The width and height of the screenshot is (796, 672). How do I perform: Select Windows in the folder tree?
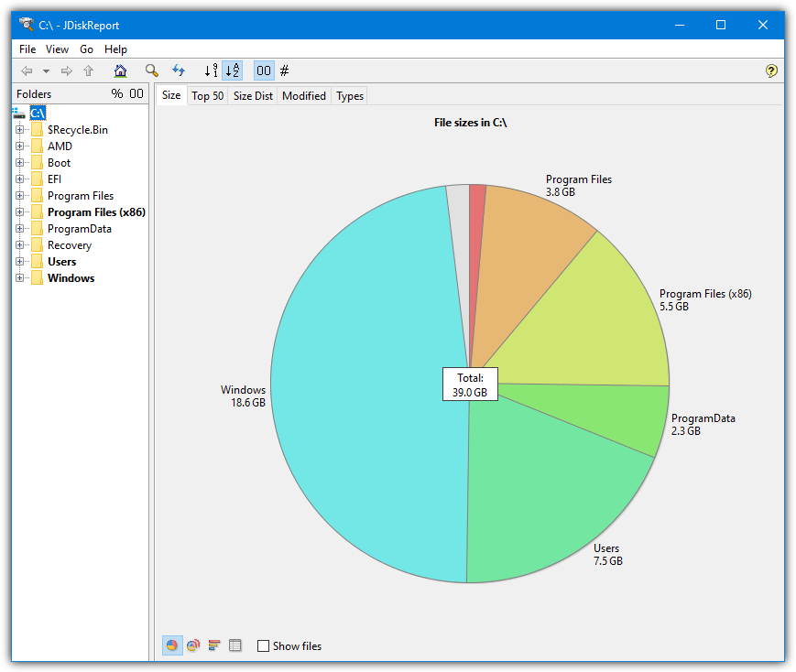pyautogui.click(x=71, y=278)
